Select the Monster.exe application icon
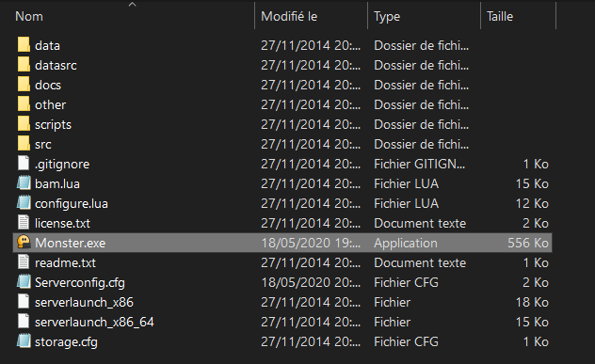 [24, 242]
